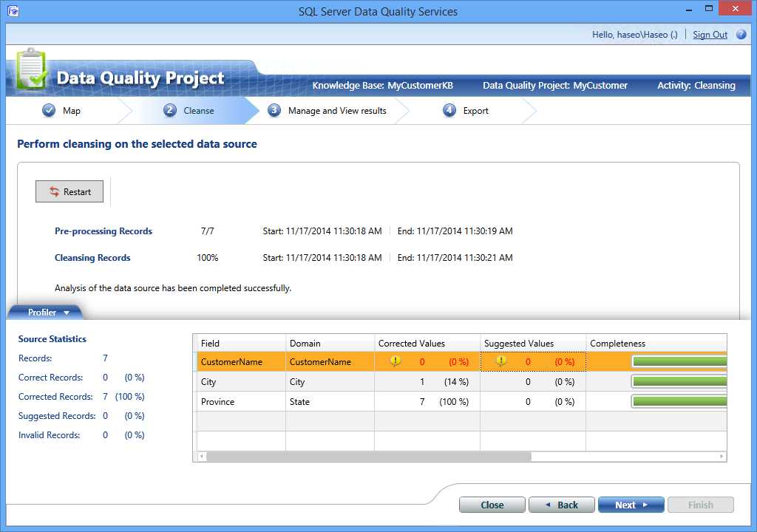
Task: Click the Sign Out link
Action: tap(710, 34)
